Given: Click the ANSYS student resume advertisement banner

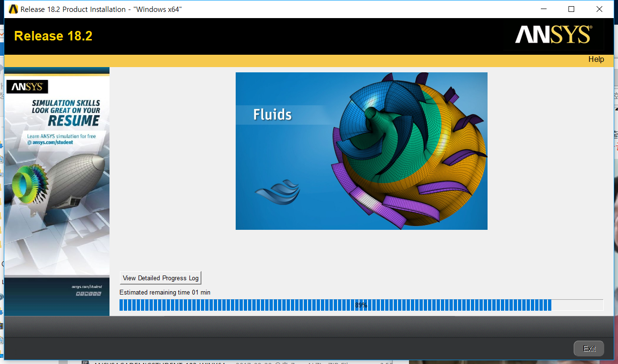Looking at the screenshot, I should 57,191.
